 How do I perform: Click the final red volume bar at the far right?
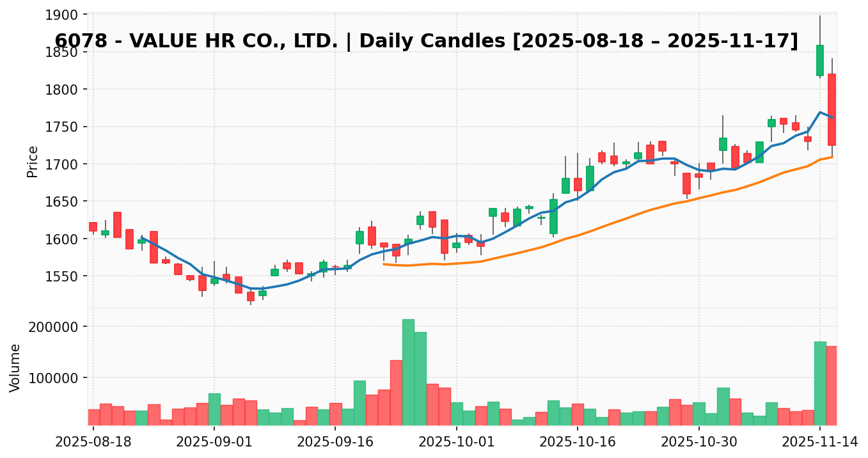coord(832,386)
